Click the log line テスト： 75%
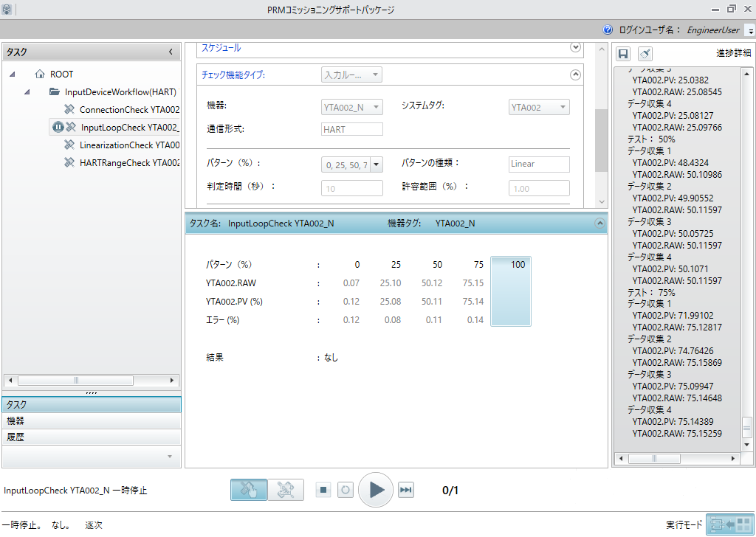Image resolution: width=756 pixels, height=537 pixels. click(651, 292)
